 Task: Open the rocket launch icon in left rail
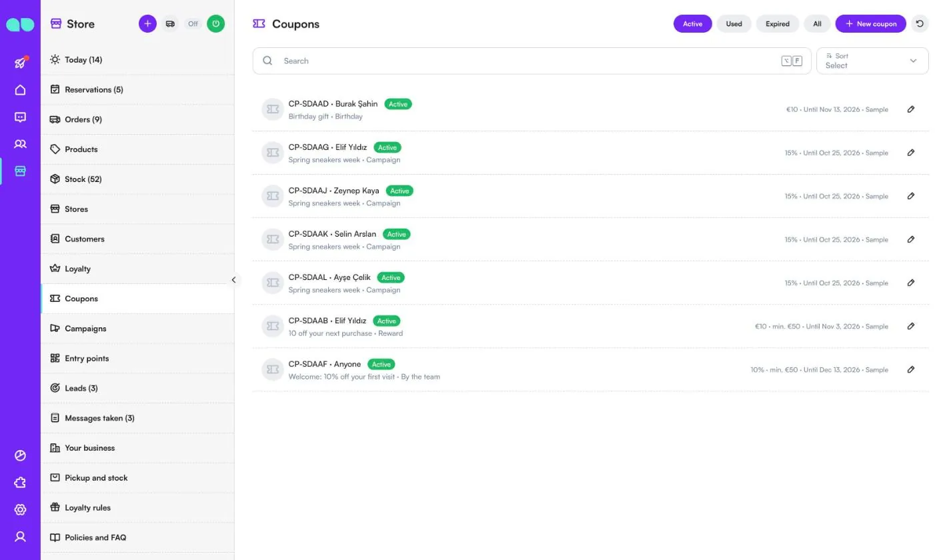[20, 63]
